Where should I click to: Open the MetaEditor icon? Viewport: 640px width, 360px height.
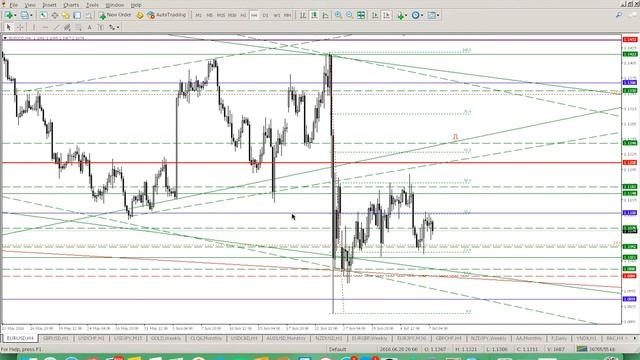(x=140, y=15)
